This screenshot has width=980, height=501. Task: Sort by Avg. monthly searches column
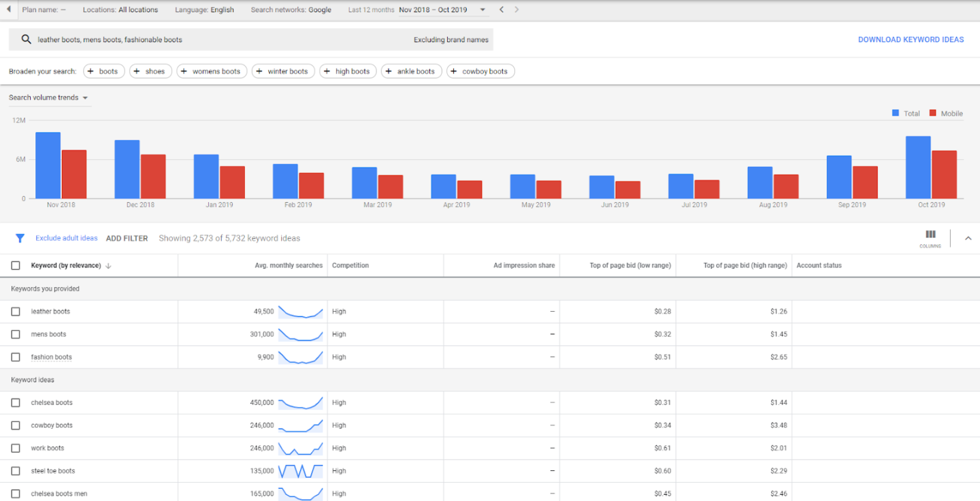click(289, 265)
